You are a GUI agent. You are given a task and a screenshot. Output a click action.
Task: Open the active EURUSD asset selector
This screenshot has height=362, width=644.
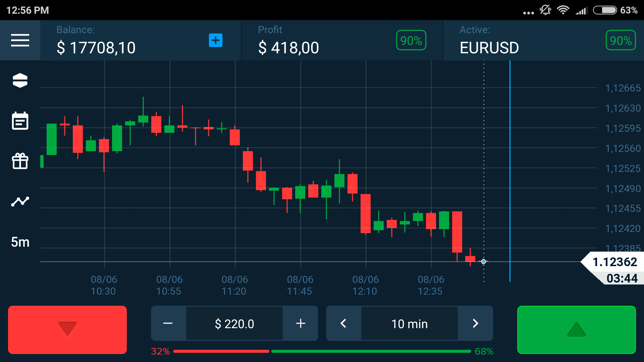click(x=489, y=47)
